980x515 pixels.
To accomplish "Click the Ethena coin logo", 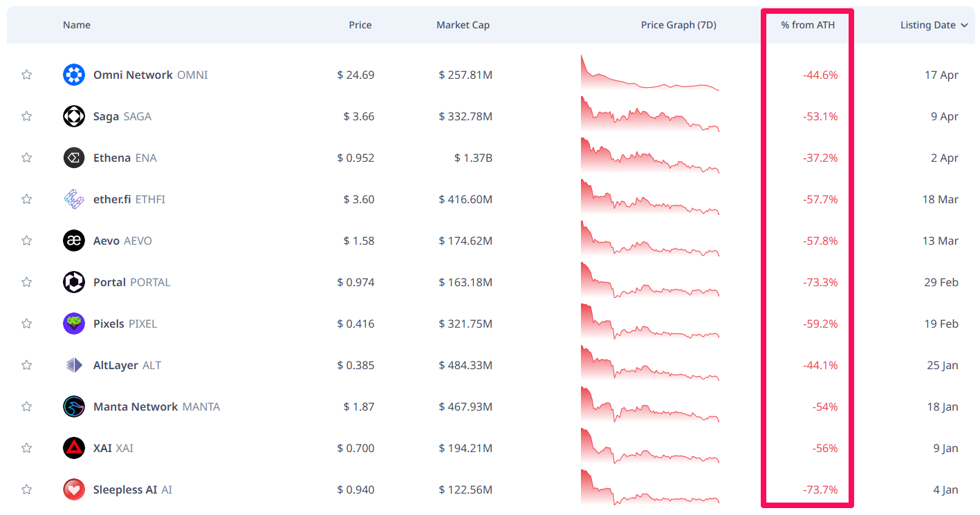I will pos(74,158).
